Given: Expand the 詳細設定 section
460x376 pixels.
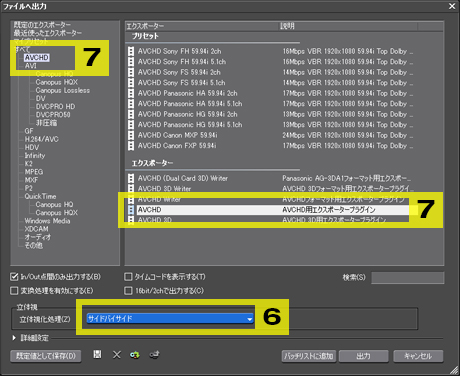Looking at the screenshot, I should pos(14,338).
